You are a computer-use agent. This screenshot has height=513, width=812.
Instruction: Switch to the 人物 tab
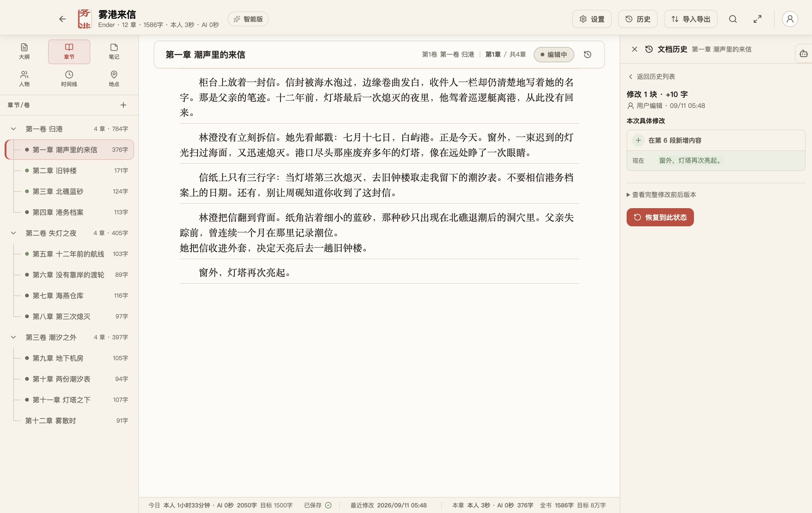pos(24,79)
